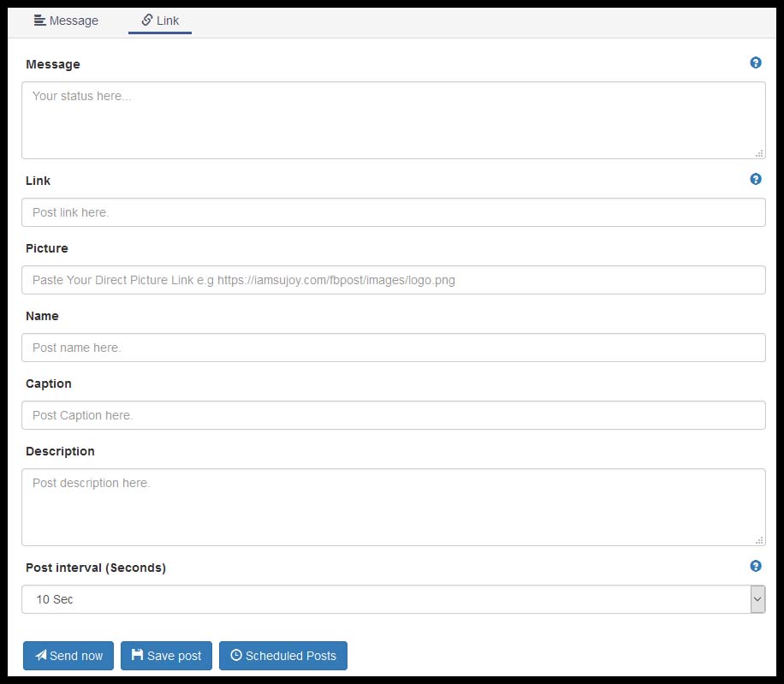784x684 pixels.
Task: Click into the Picture link input
Action: coord(393,280)
